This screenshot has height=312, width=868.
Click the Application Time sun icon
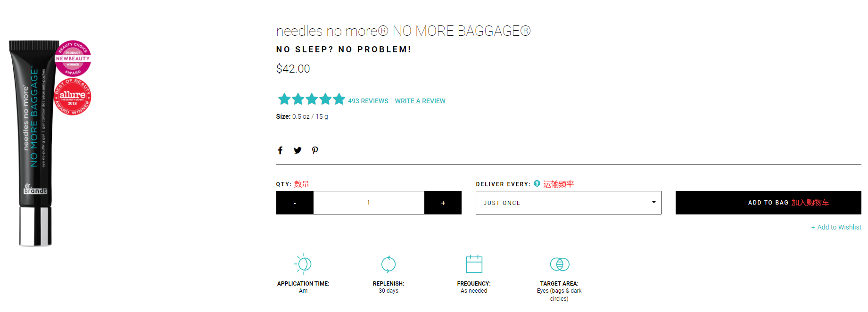(x=303, y=264)
